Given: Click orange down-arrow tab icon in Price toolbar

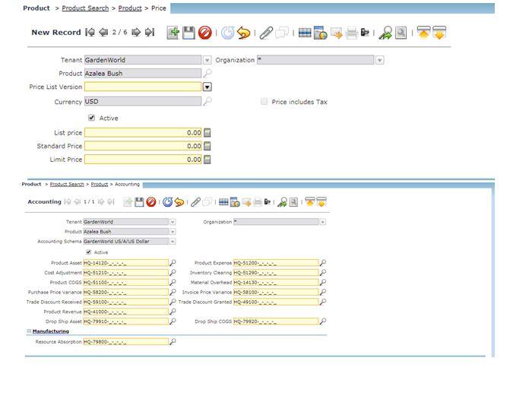Looking at the screenshot, I should tap(439, 33).
